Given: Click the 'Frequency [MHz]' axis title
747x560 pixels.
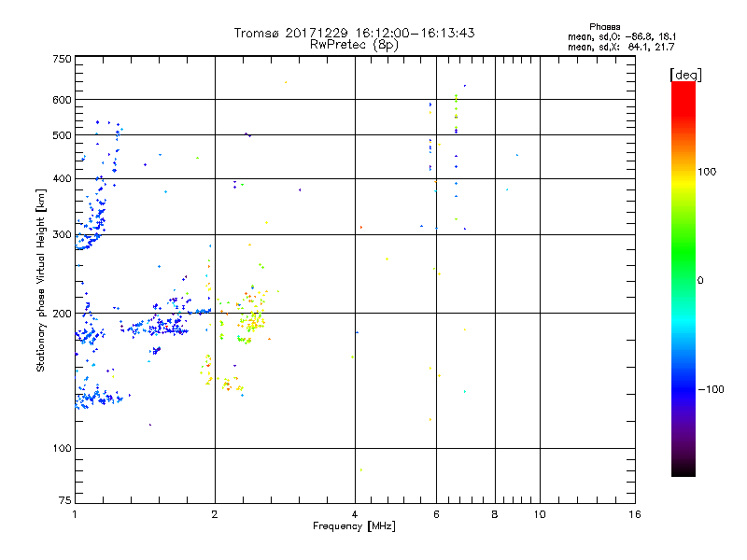Looking at the screenshot, I should point(354,526).
